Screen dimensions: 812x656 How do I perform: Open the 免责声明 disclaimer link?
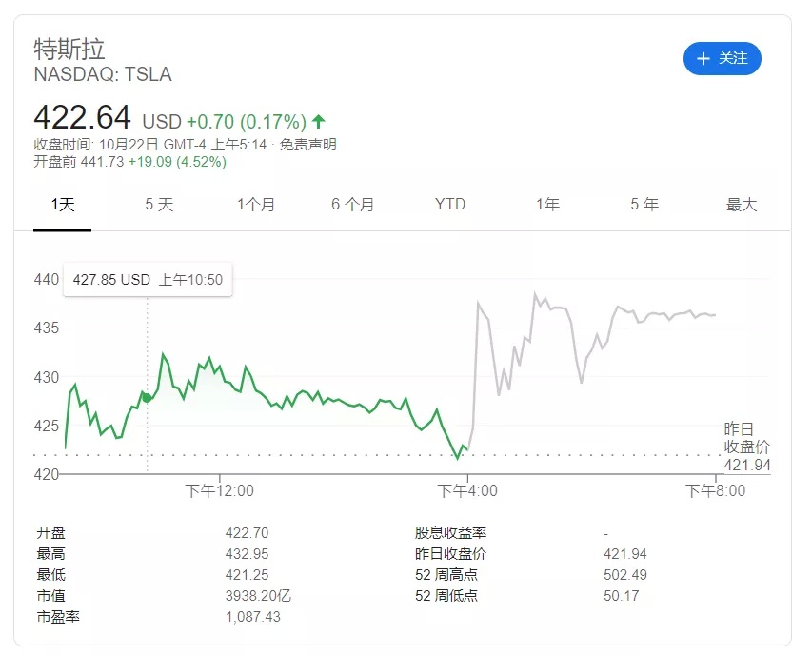pos(308,144)
